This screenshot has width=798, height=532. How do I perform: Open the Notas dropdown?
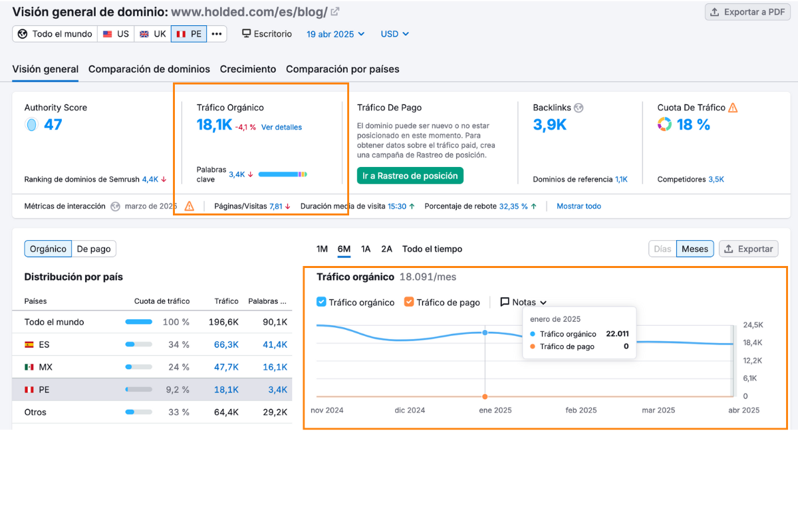pos(523,302)
